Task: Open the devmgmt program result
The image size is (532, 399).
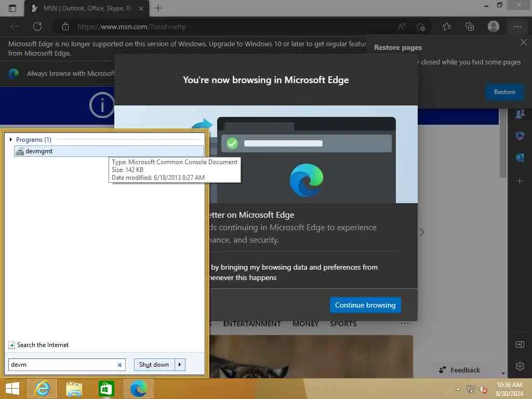Action: (109, 151)
